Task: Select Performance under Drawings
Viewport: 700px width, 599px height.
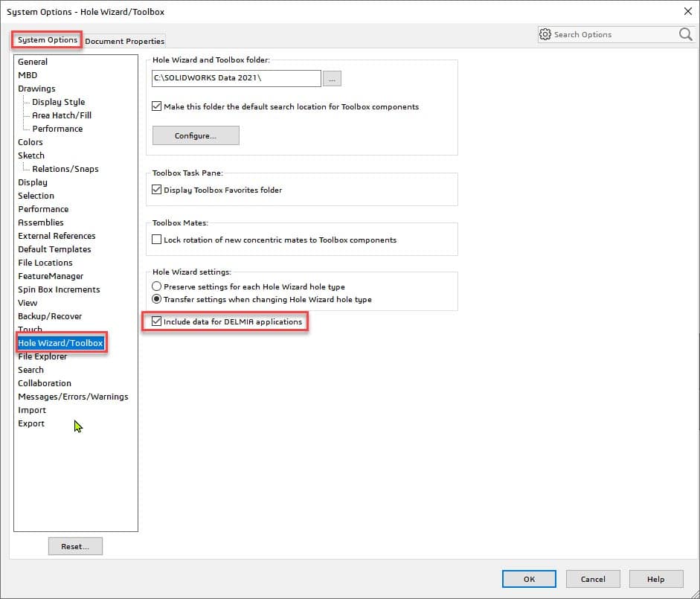Action: tap(57, 129)
